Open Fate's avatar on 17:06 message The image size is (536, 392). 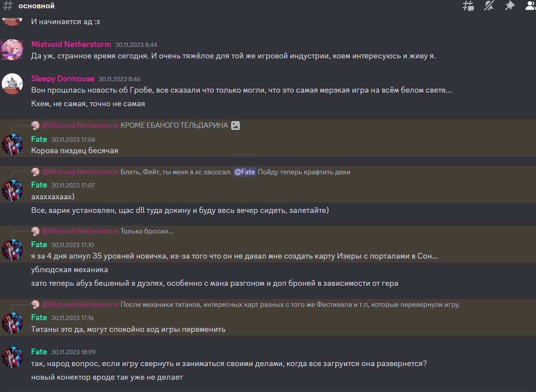pos(12,144)
